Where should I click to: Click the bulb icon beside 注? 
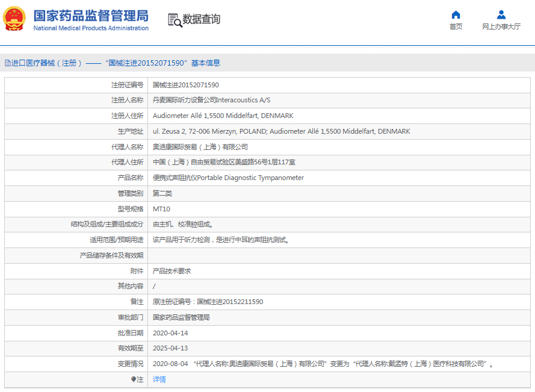pos(134,379)
